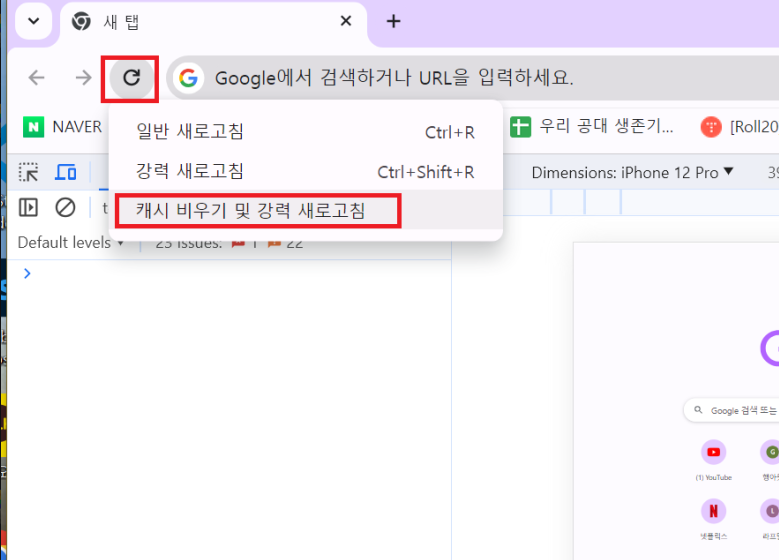This screenshot has height=560, width=779.
Task: Close the 새 탭 browser tab
Action: [346, 21]
